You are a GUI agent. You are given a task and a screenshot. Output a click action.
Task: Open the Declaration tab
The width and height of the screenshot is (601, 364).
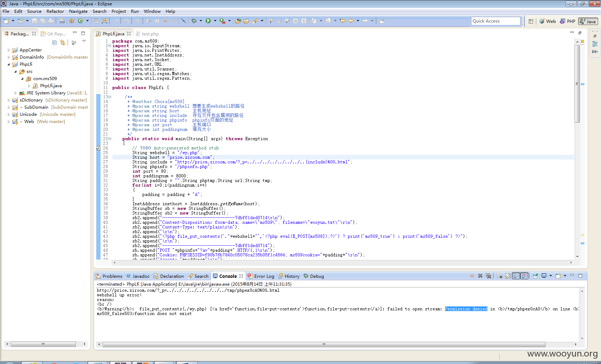(168, 276)
